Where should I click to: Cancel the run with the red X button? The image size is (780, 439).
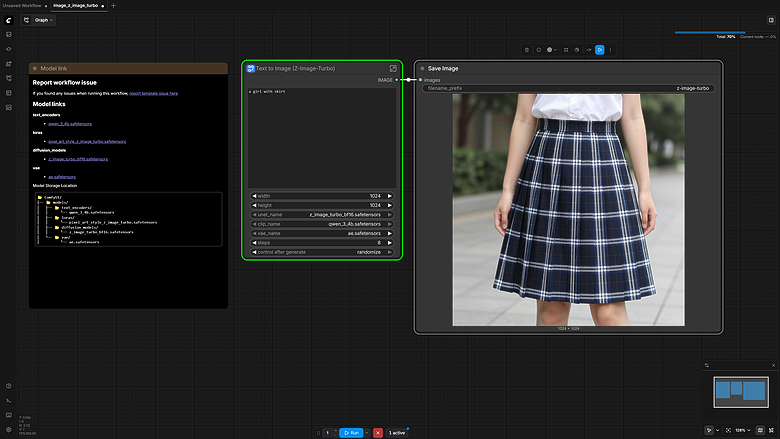(377, 432)
